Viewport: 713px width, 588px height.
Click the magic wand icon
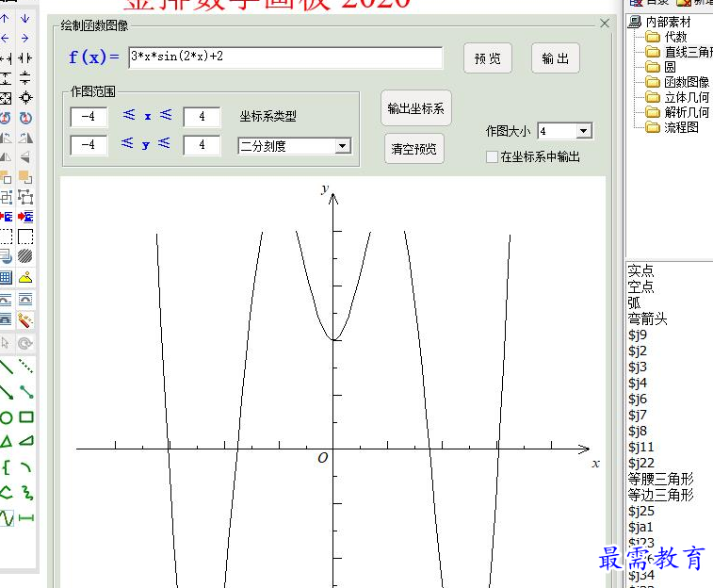(25, 319)
